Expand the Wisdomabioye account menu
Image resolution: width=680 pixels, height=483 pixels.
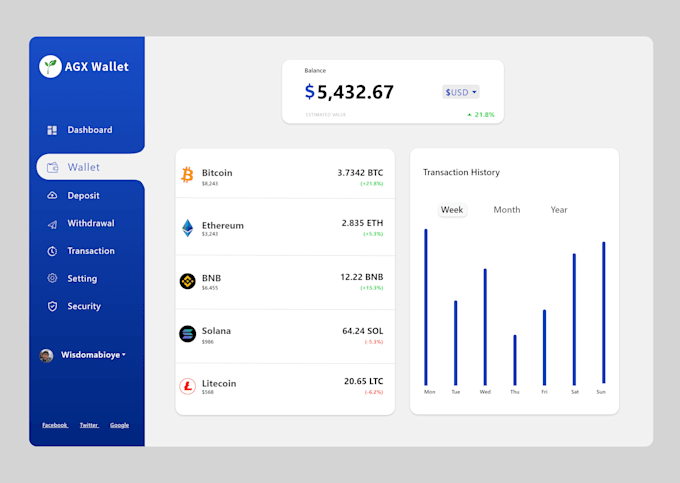(124, 355)
